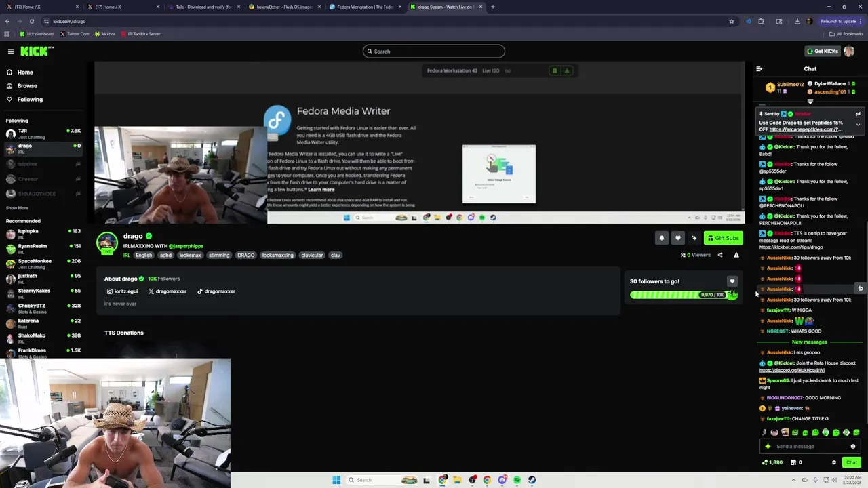
Task: Open the Windows Start menu
Action: (x=336, y=480)
